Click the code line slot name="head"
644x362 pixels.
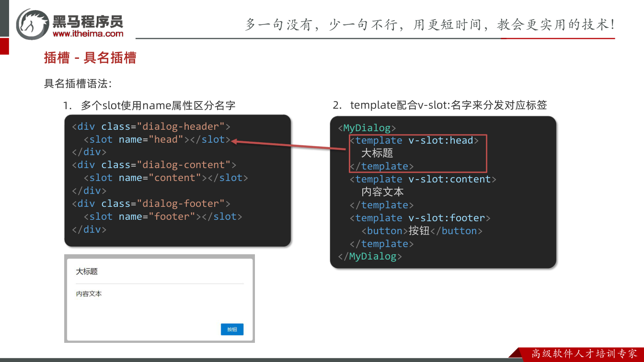157,139
